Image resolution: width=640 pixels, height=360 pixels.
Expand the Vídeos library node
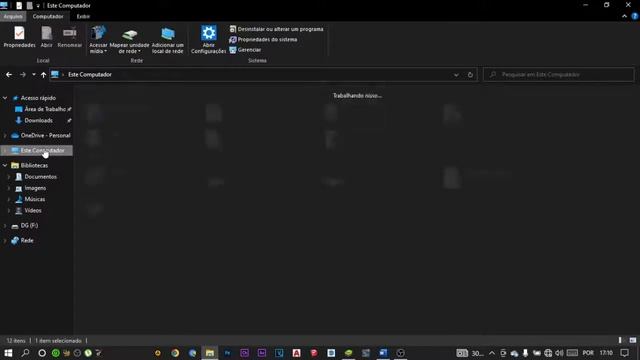pos(9,211)
